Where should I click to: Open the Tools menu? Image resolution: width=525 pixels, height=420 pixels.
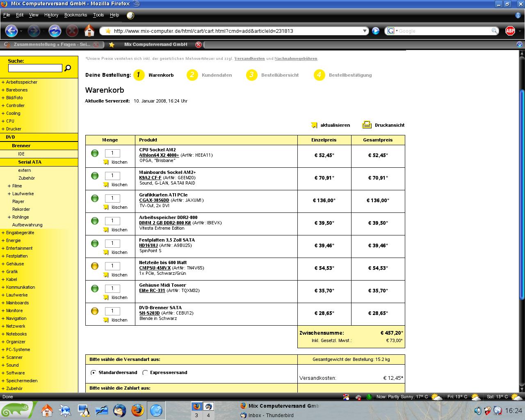(x=98, y=15)
